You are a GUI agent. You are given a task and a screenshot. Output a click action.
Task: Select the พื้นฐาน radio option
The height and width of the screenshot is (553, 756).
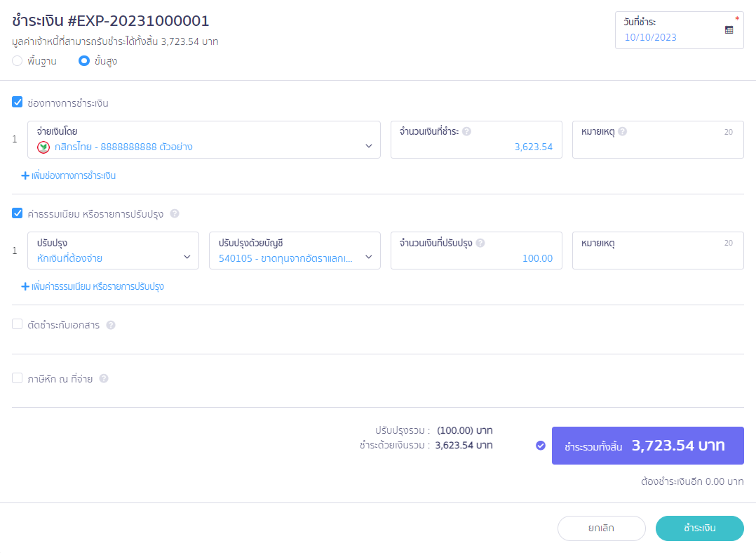[18, 61]
